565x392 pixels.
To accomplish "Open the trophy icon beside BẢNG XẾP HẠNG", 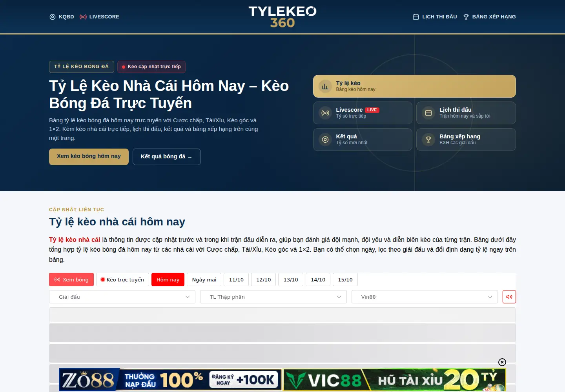I will 466,17.
